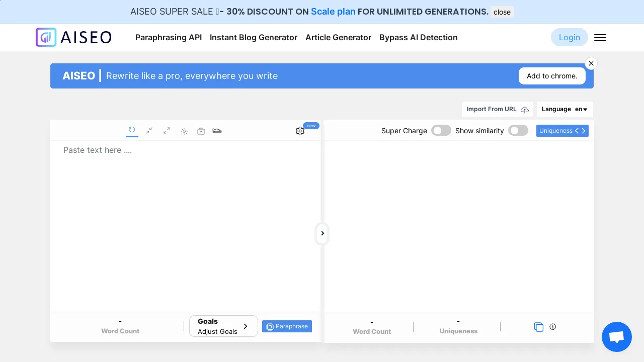
Task: Select the sun brightness tone icon
Action: 184,131
